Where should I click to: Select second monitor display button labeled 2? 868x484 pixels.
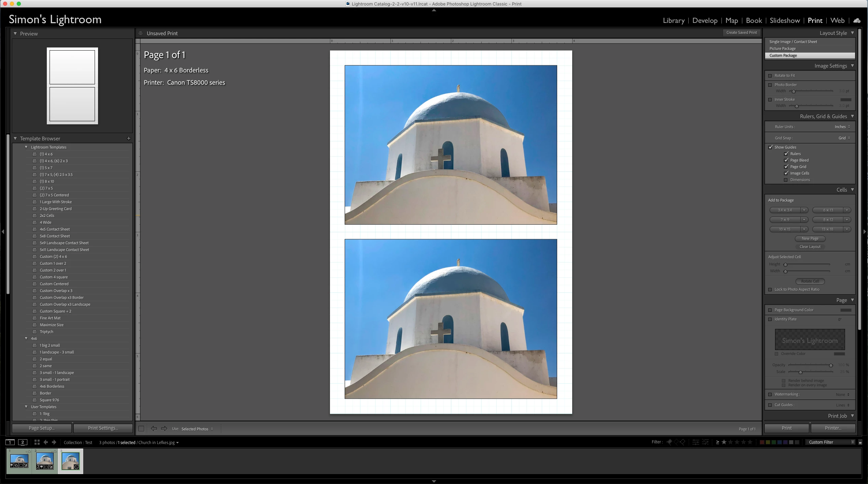23,442
